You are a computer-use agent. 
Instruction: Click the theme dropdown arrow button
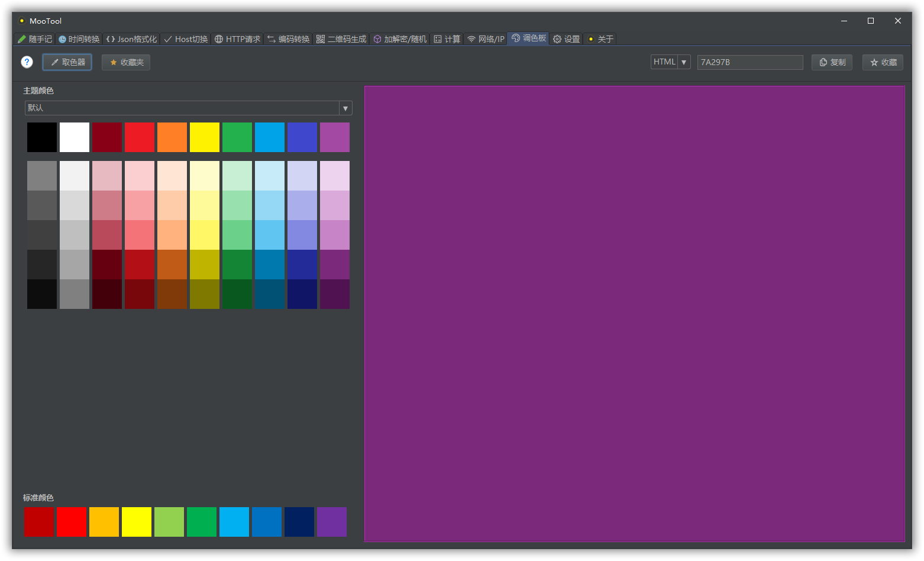(345, 108)
